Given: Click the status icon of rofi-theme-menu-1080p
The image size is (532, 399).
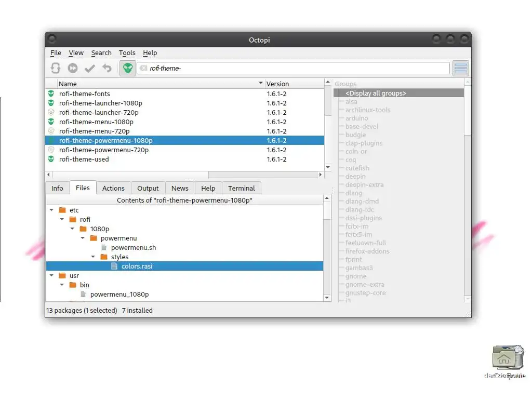Looking at the screenshot, I should click(51, 122).
